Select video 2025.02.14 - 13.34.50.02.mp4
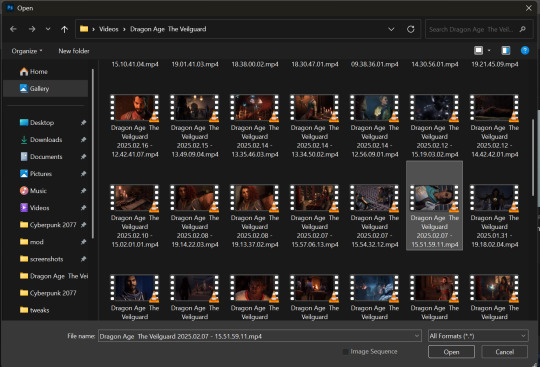The height and width of the screenshot is (367, 540). [314, 126]
